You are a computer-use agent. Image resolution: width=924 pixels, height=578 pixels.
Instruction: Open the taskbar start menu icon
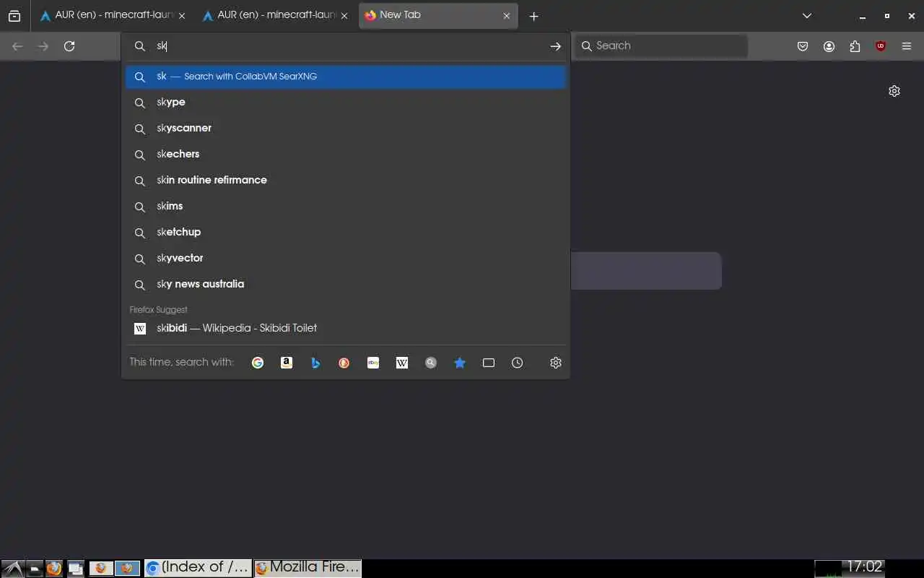(12, 569)
